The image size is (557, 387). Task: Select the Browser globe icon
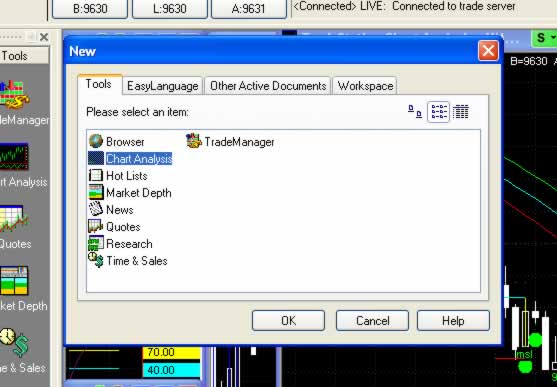point(96,141)
